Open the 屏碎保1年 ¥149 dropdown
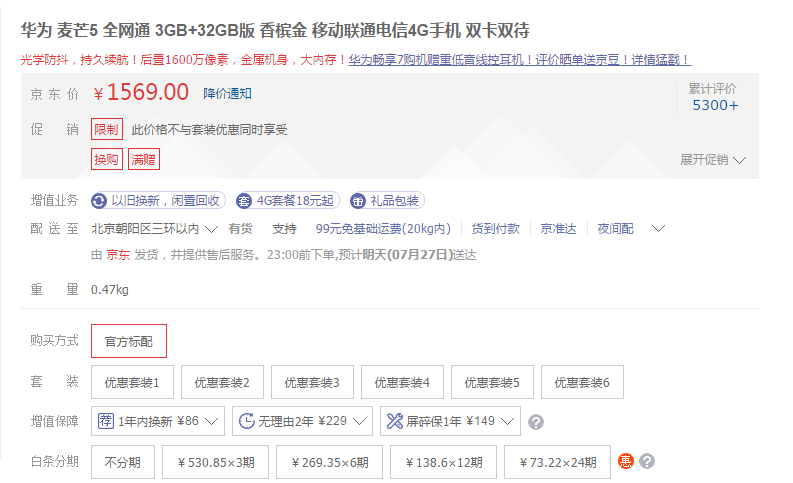This screenshot has height=483, width=793. (x=450, y=421)
